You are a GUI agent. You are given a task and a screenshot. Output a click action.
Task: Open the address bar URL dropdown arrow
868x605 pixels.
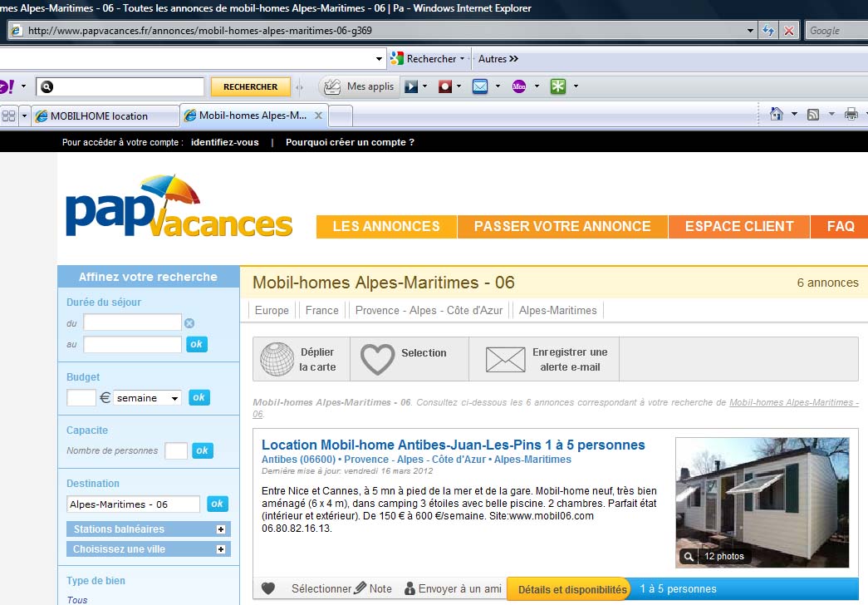[750, 31]
